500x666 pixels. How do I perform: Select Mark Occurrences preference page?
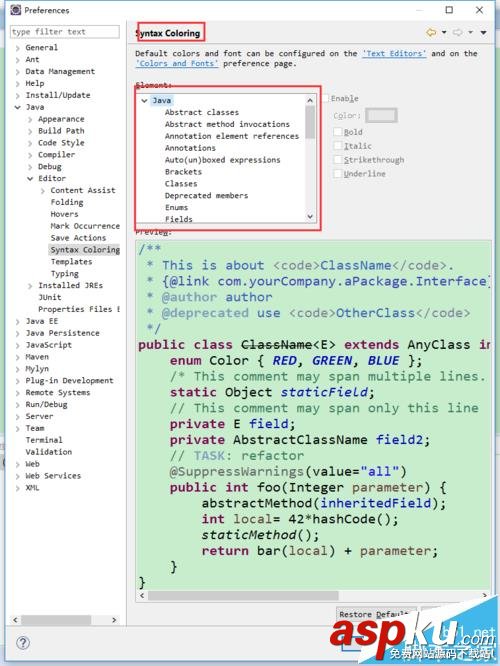[85, 226]
